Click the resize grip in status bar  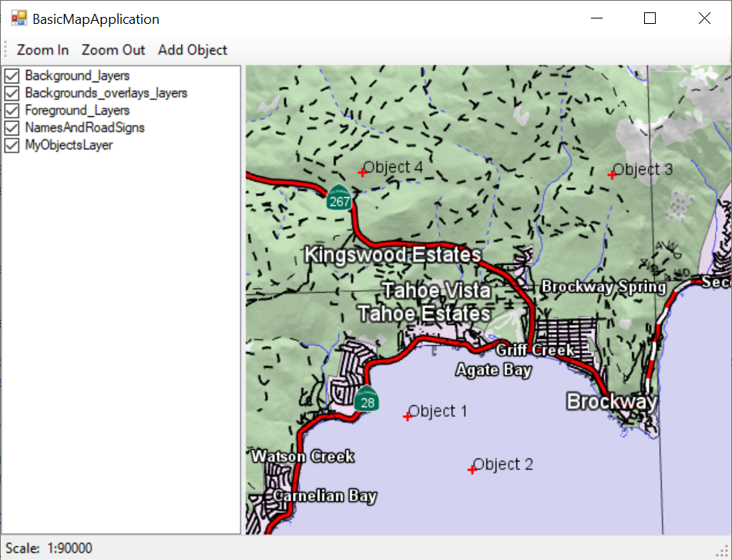pyautogui.click(x=724, y=552)
